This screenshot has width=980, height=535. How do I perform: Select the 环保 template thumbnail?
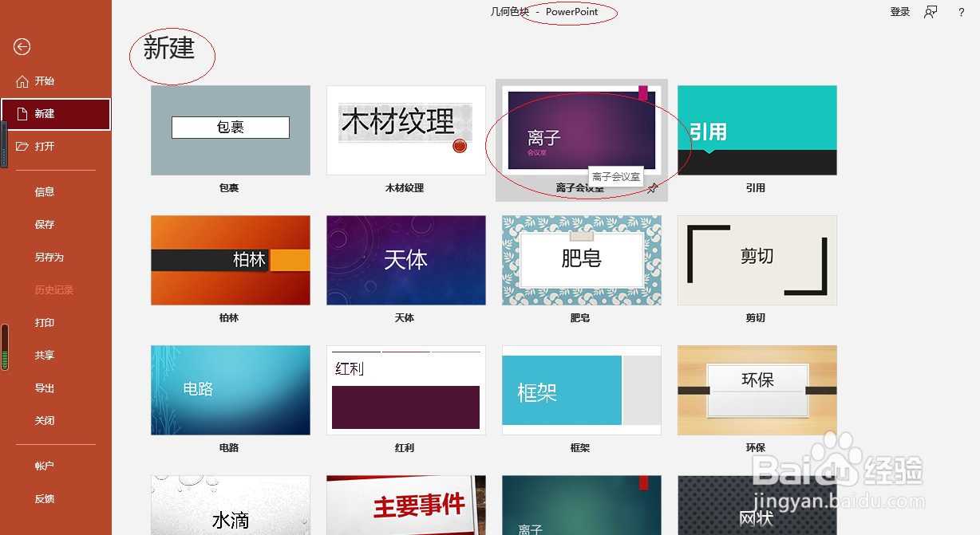tap(757, 390)
